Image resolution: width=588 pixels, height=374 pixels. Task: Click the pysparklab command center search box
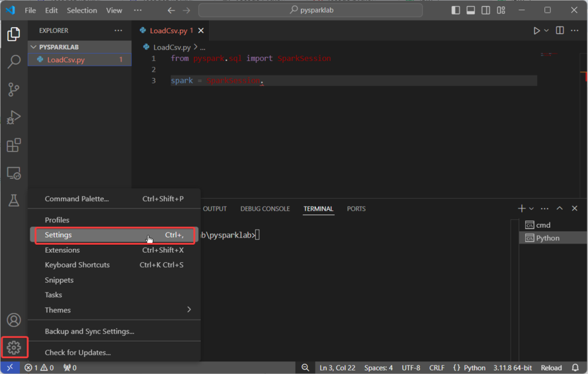(x=310, y=11)
